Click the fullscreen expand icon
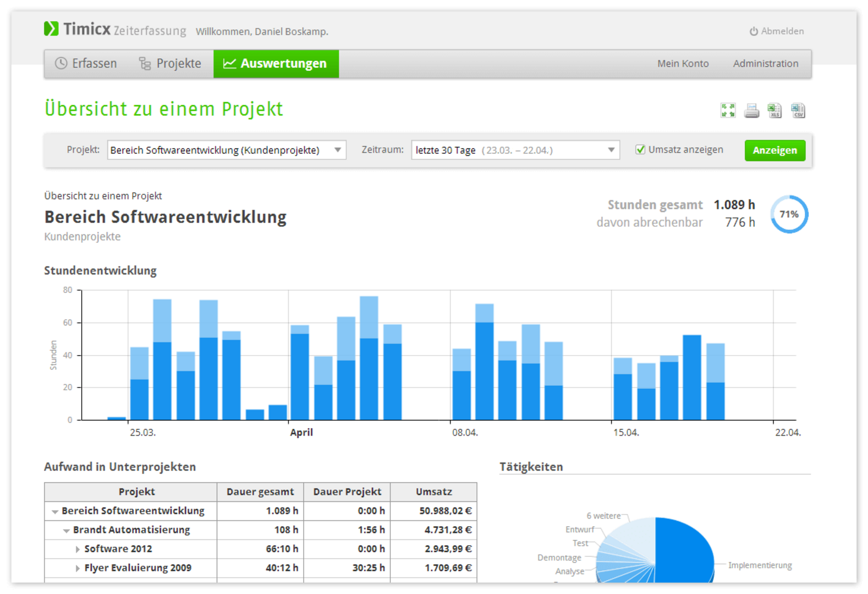 click(728, 110)
